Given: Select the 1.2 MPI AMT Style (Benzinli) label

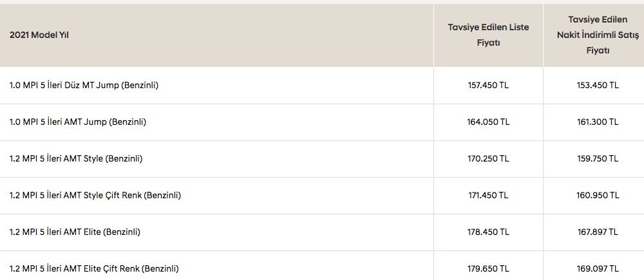Looking at the screenshot, I should (76, 158).
